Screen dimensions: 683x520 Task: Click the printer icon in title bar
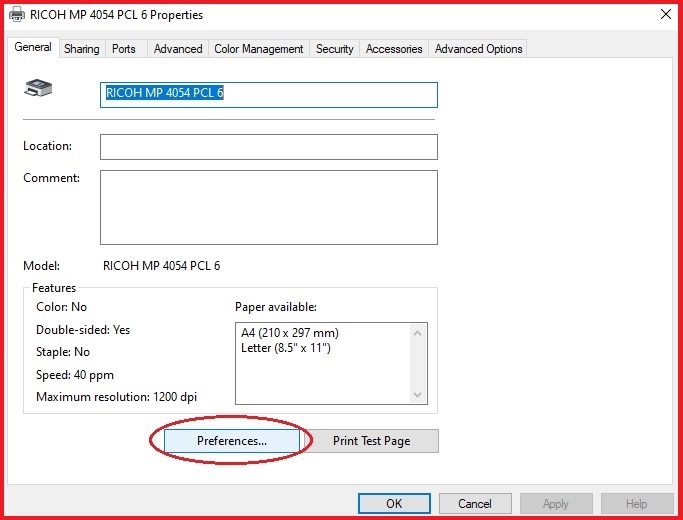(17, 15)
